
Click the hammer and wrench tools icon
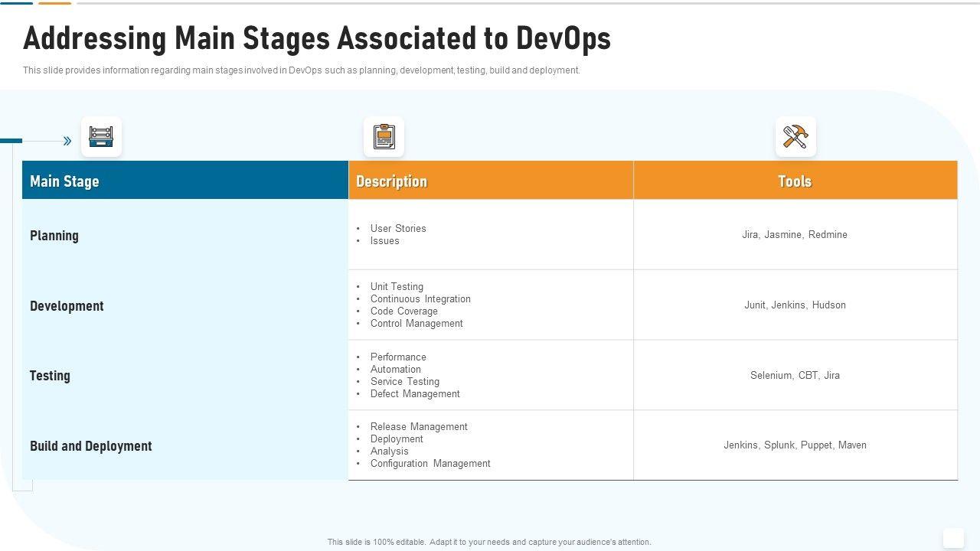tap(795, 137)
